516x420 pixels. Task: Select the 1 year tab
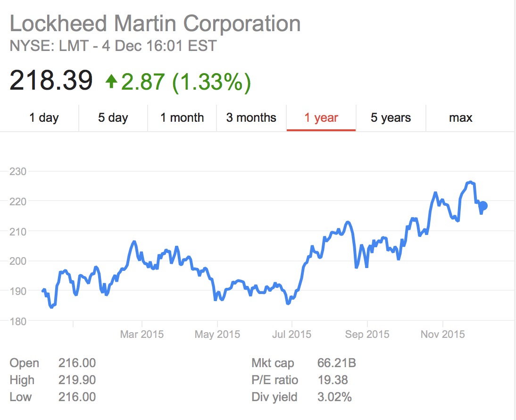(x=321, y=118)
